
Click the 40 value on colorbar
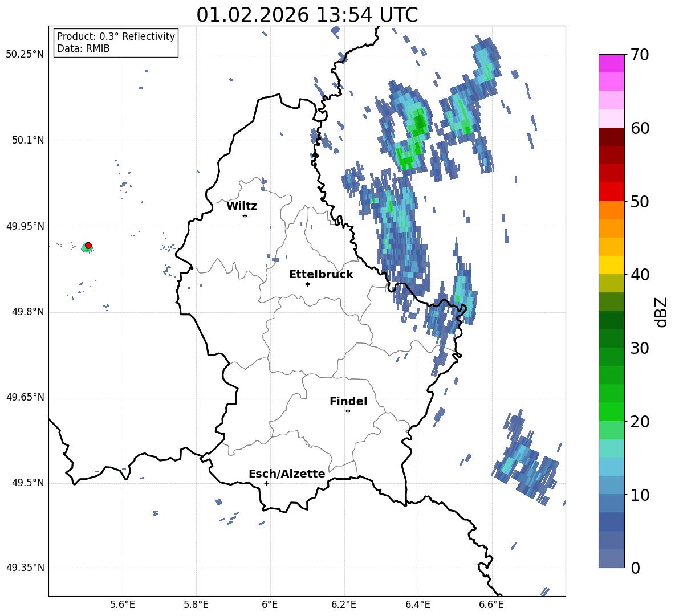tap(639, 275)
